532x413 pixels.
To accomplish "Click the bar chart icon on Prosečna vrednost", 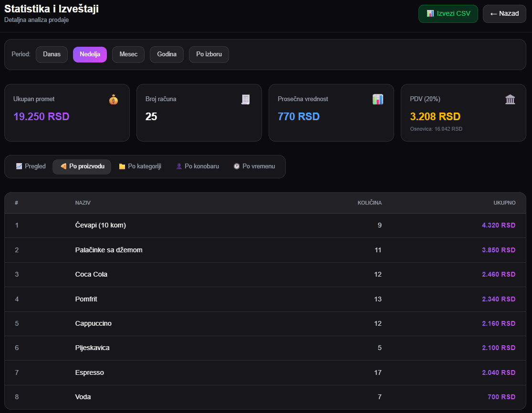I will click(377, 99).
